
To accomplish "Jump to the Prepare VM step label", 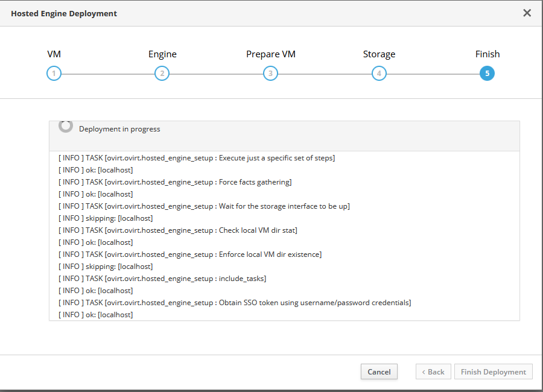I will [271, 54].
